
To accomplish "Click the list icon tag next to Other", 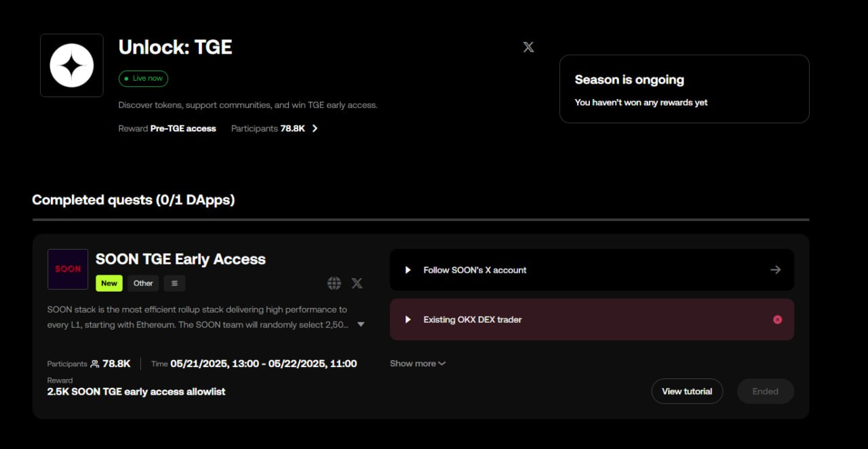I will click(174, 283).
